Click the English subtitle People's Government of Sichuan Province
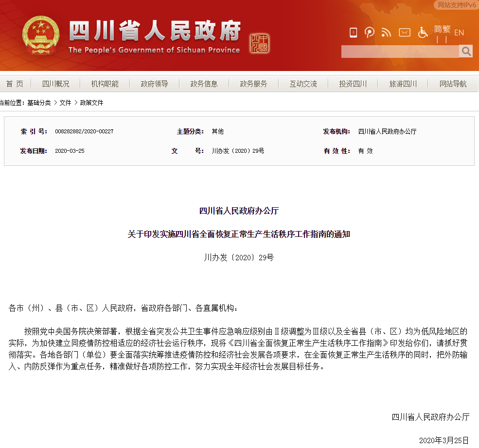Image resolution: width=479 pixels, height=448 pixels. (x=154, y=50)
